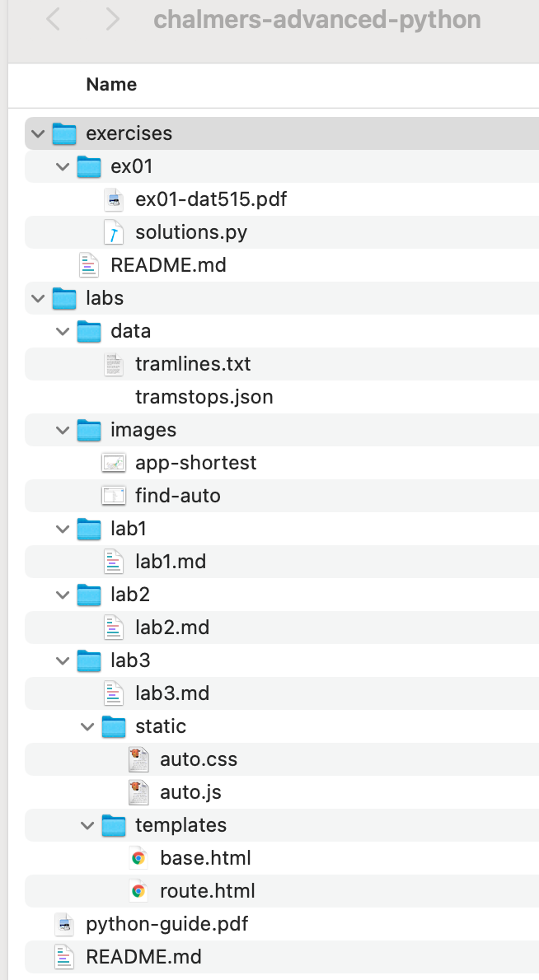The width and height of the screenshot is (539, 980).
Task: Click the blue exercises folder icon
Action: (x=64, y=133)
